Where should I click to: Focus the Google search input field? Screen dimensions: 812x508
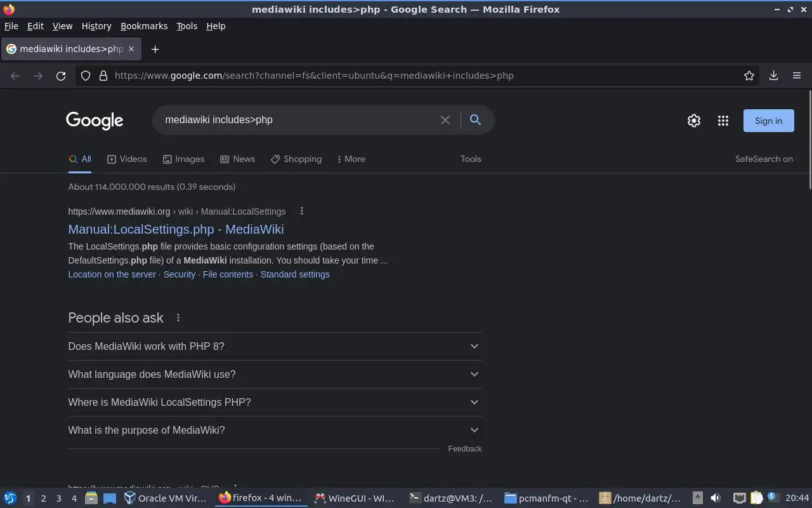[x=298, y=120]
